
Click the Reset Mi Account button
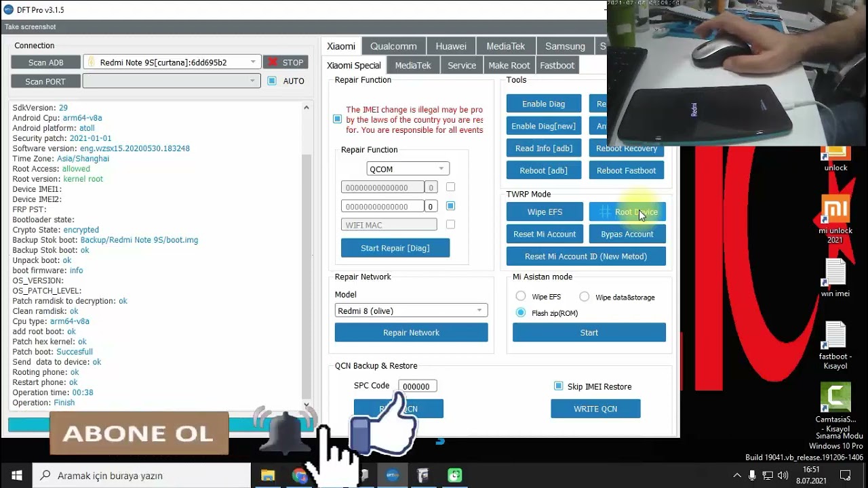pyautogui.click(x=545, y=234)
